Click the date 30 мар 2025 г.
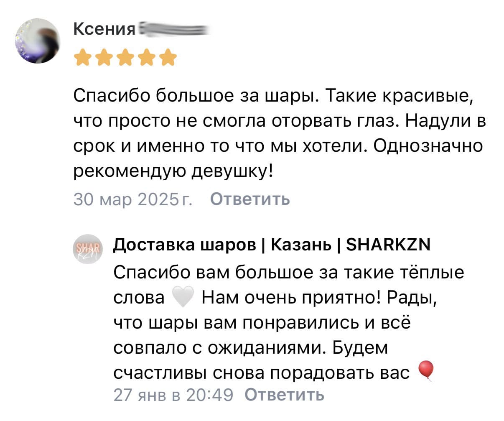 (133, 199)
